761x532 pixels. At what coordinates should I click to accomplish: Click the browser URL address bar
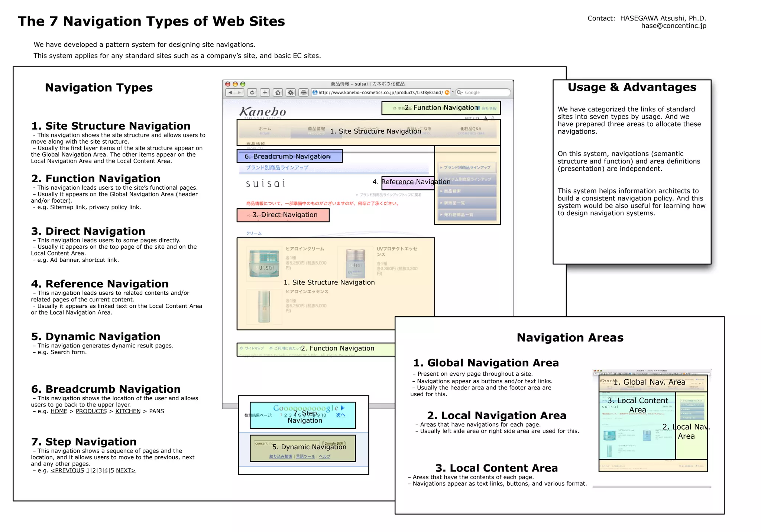[379, 92]
